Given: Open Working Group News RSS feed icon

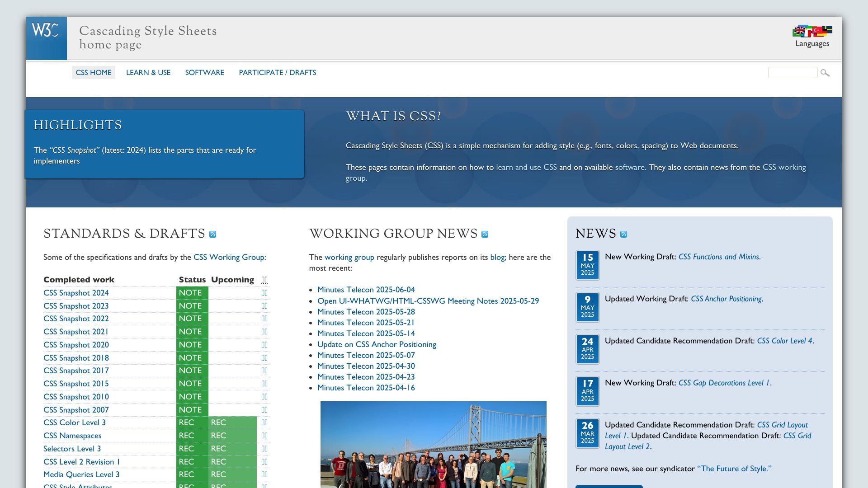Looking at the screenshot, I should pos(485,234).
